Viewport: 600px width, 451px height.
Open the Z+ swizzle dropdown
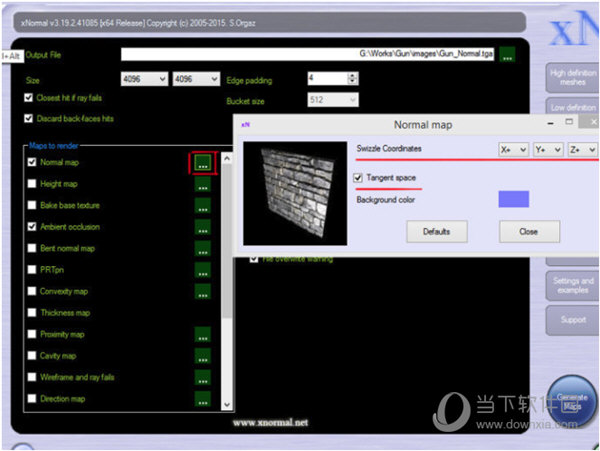(582, 150)
